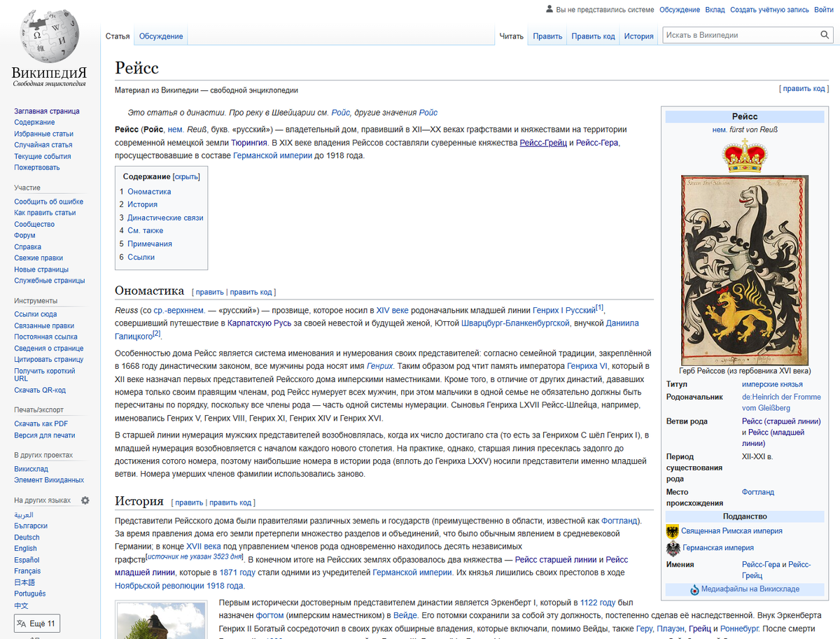
Task: Open Медиафайлы на Викискладе link
Action: point(750,589)
